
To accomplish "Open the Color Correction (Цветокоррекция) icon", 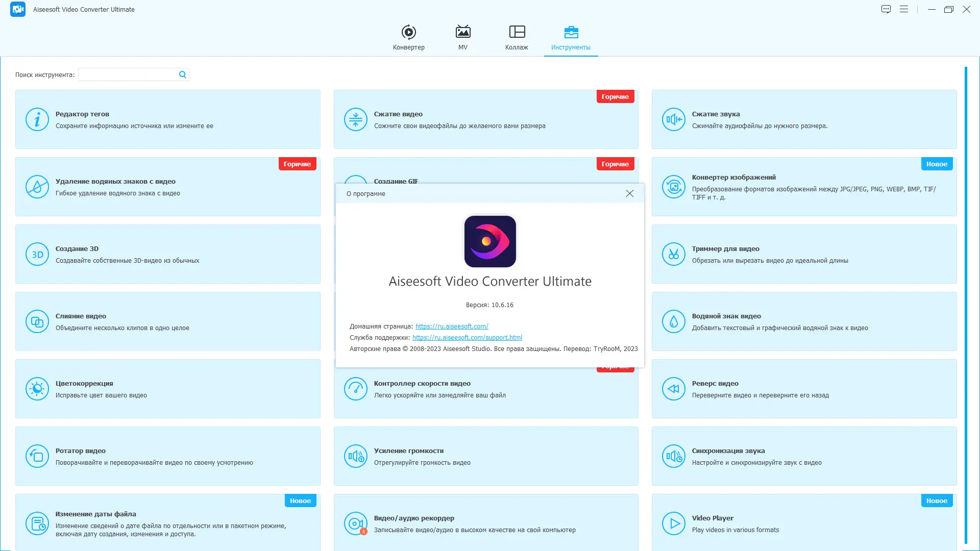I will (x=37, y=389).
